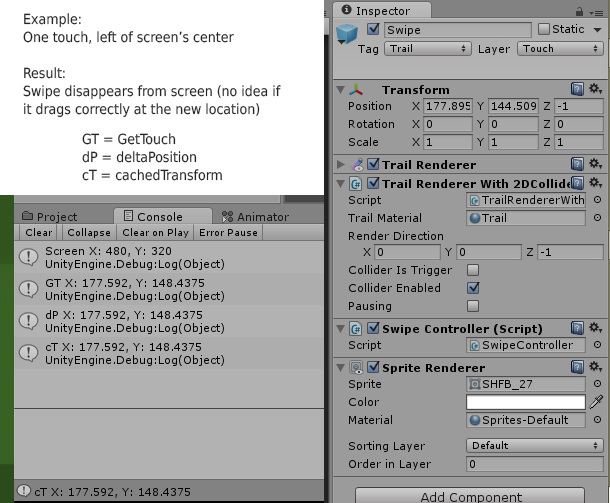This screenshot has height=503, width=610.
Task: Open object picker for Trail Material field
Action: (x=598, y=218)
